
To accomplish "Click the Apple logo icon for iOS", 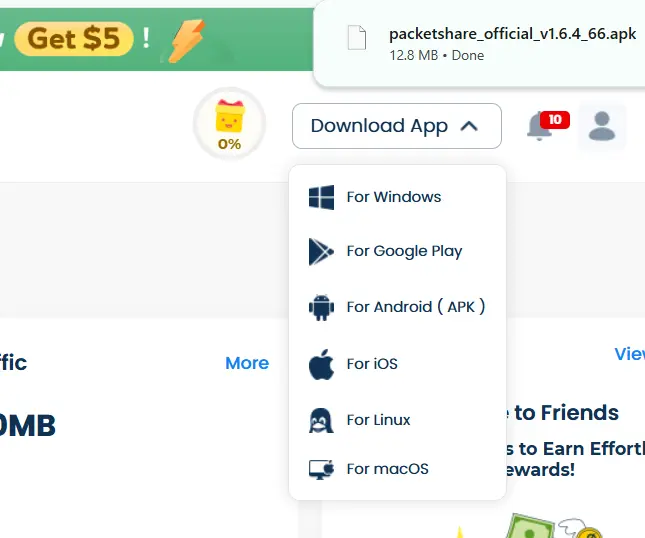I will (x=321, y=364).
